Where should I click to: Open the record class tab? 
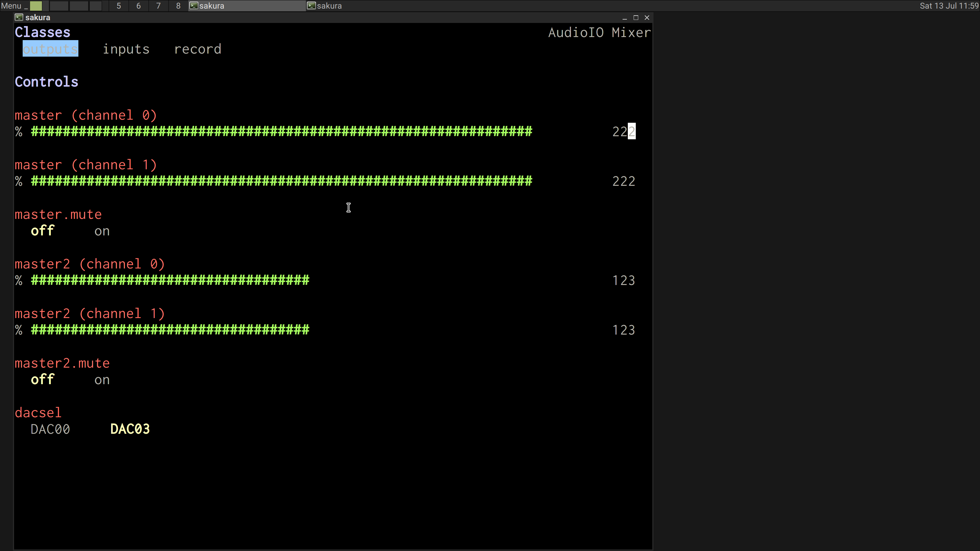pyautogui.click(x=198, y=49)
